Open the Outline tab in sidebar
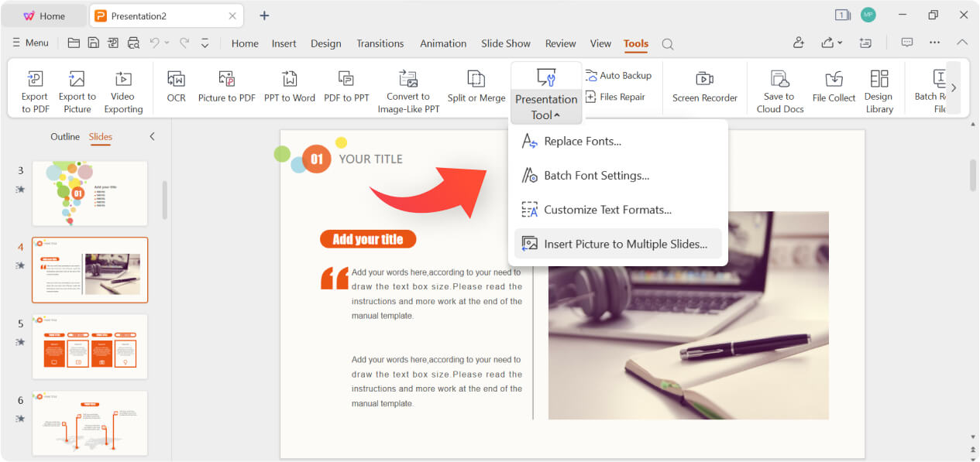980x462 pixels. point(64,136)
